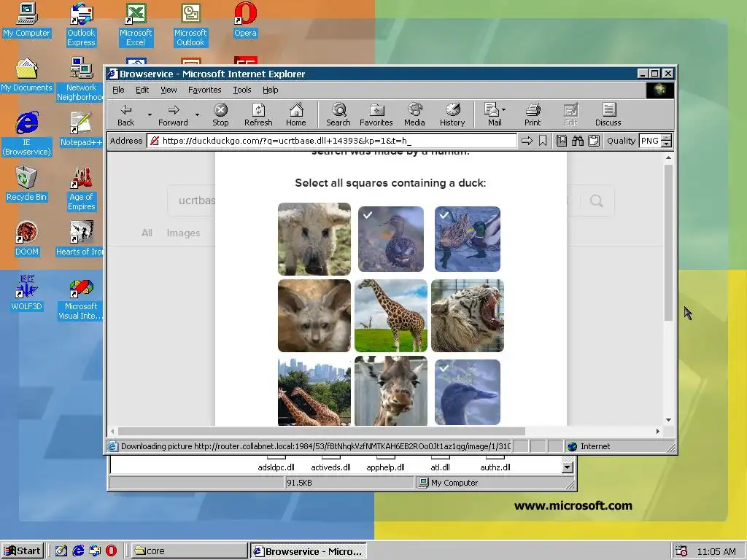Click the binoculars find icon

pyautogui.click(x=578, y=141)
